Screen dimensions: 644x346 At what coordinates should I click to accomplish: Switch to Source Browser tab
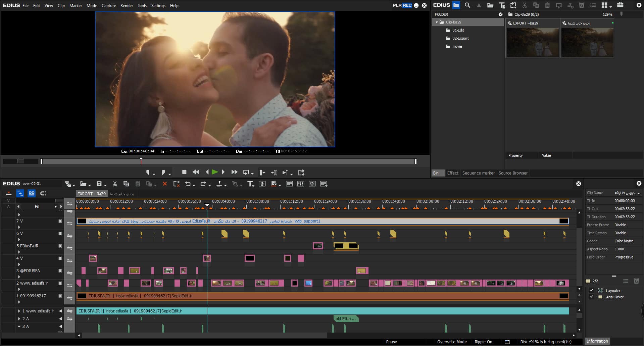pos(513,173)
